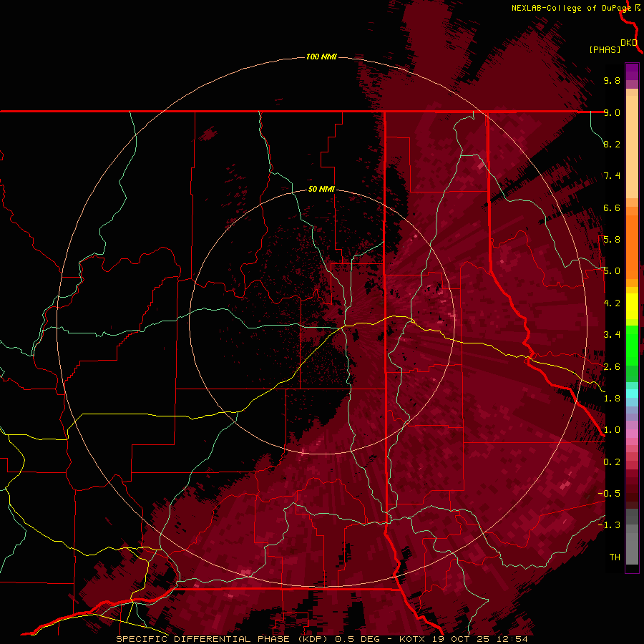Screen dimensions: 644x644
Task: Click the 50 NMI range ring label
Action: pyautogui.click(x=321, y=190)
